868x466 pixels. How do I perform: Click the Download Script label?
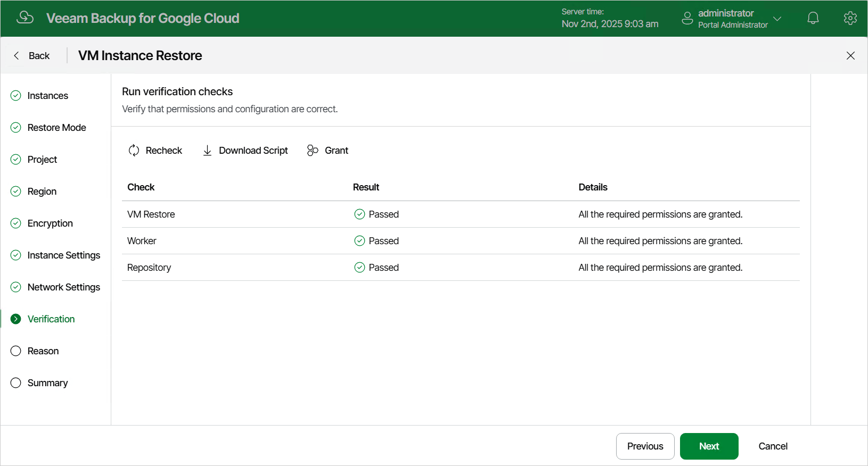253,151
